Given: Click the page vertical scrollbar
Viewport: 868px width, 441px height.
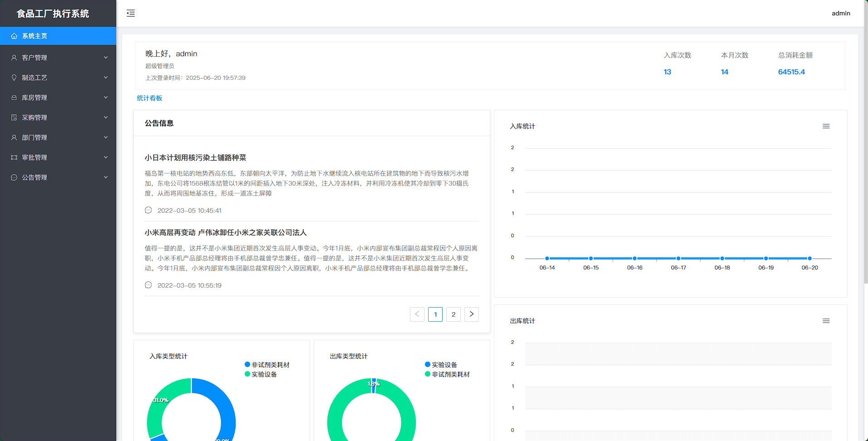Looking at the screenshot, I should (866, 142).
